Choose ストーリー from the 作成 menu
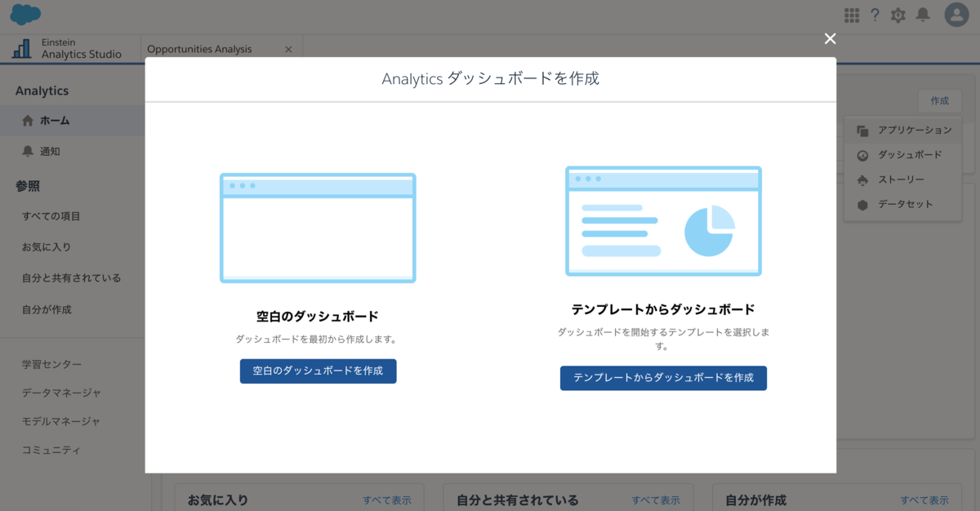Screen dimensions: 980x511 click(x=864, y=180)
